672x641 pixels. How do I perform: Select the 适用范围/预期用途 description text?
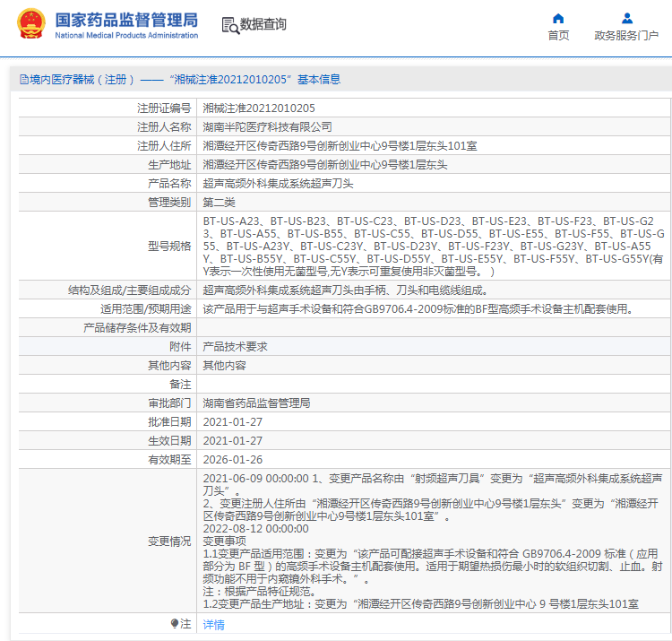click(418, 308)
